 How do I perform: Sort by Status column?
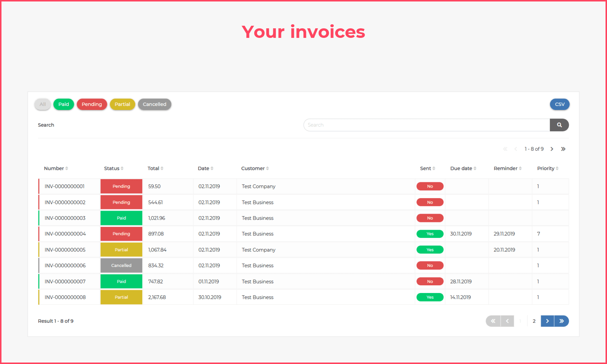114,168
